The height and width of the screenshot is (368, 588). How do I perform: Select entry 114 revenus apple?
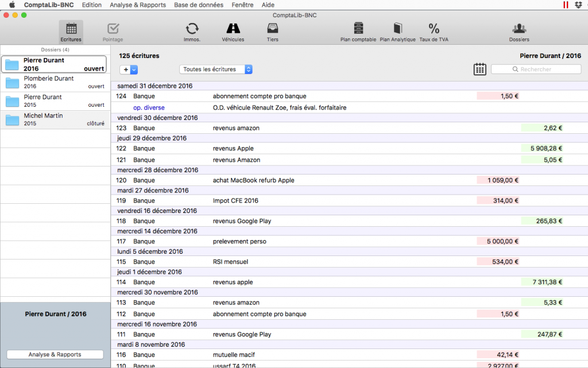350,282
